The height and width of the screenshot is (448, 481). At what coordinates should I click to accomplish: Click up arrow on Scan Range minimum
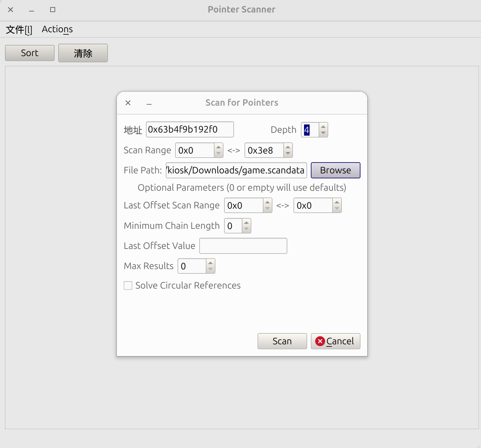[218, 147]
